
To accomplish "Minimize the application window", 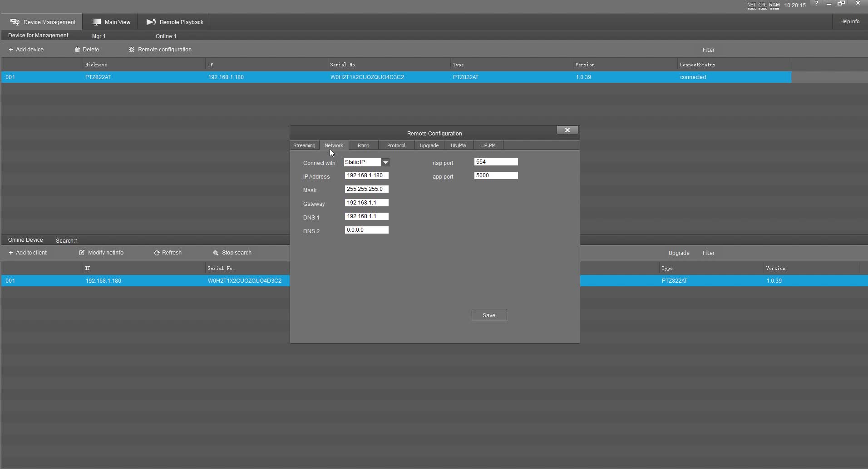I will coord(829,4).
